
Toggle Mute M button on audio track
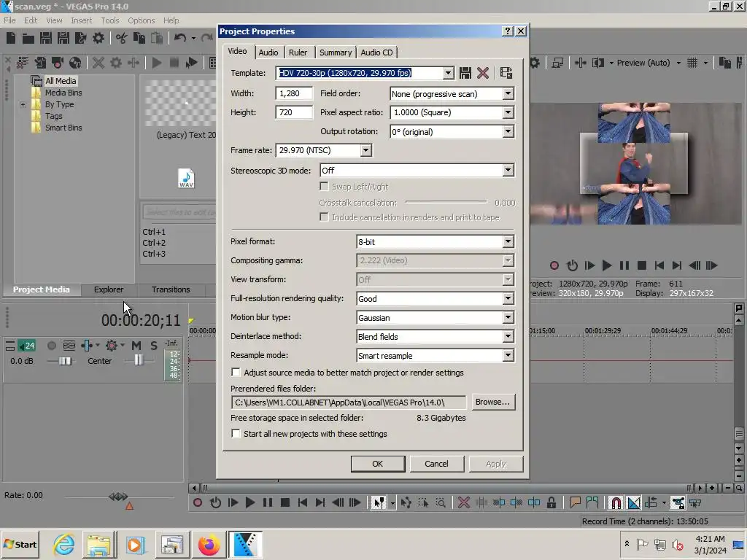136,345
